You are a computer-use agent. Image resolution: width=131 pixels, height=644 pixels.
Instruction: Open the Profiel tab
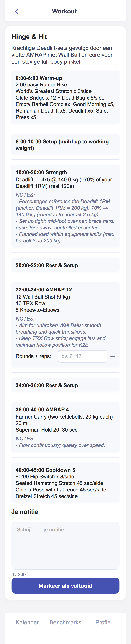point(104,622)
